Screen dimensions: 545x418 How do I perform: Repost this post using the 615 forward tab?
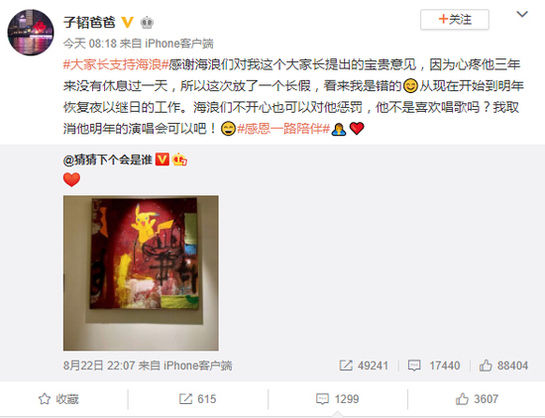[197, 399]
